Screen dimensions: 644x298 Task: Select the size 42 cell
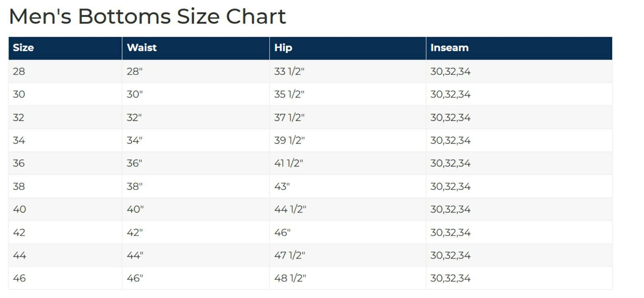click(65, 232)
